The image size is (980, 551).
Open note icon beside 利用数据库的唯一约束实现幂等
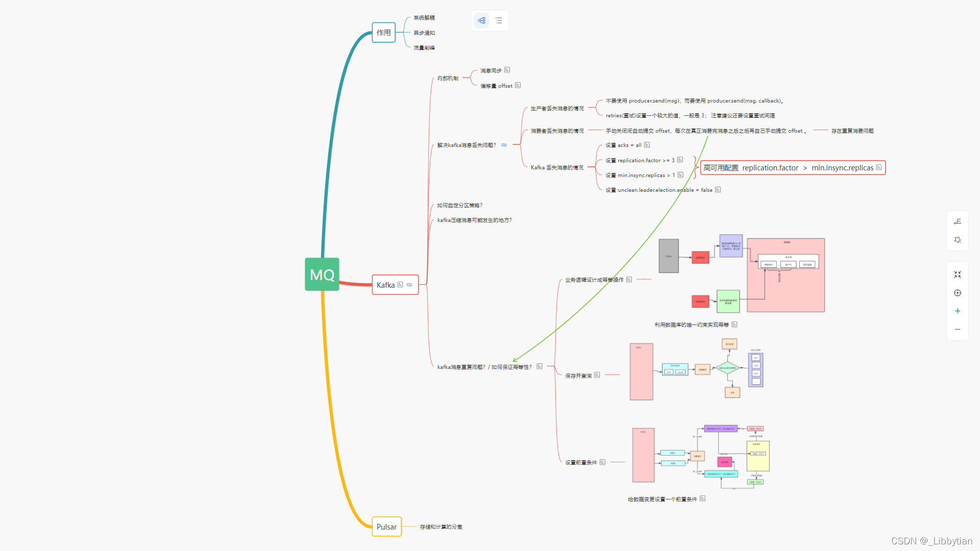coord(734,324)
